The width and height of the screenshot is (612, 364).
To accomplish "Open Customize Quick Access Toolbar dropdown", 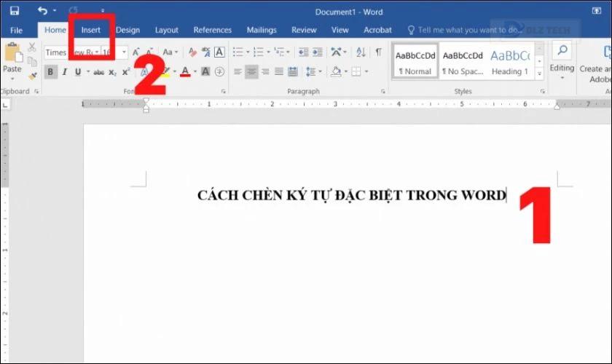I will (x=103, y=11).
